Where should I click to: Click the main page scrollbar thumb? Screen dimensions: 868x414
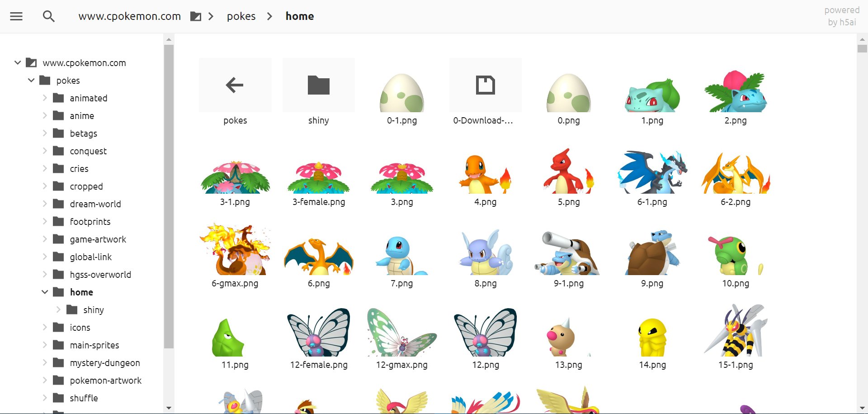(x=862, y=49)
